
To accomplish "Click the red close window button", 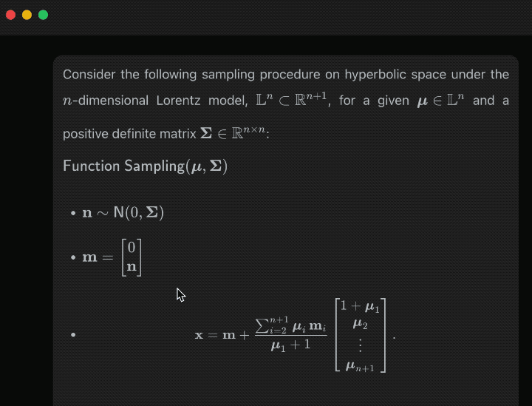I will pos(10,15).
